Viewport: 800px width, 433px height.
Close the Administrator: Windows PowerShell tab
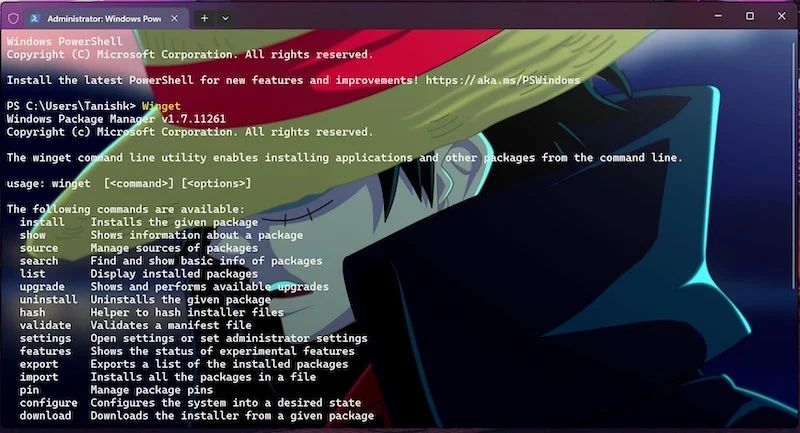pos(174,18)
